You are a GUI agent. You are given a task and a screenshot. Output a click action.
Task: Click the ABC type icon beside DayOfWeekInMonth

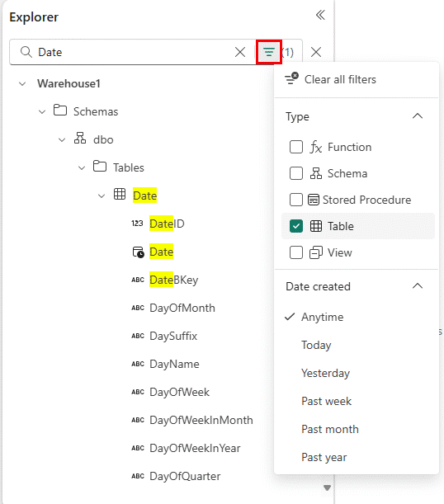(138, 420)
